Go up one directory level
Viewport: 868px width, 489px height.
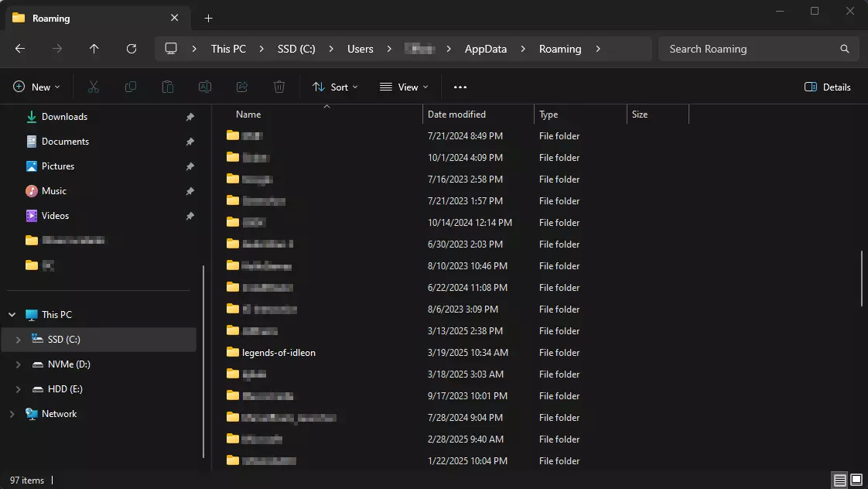pyautogui.click(x=94, y=49)
